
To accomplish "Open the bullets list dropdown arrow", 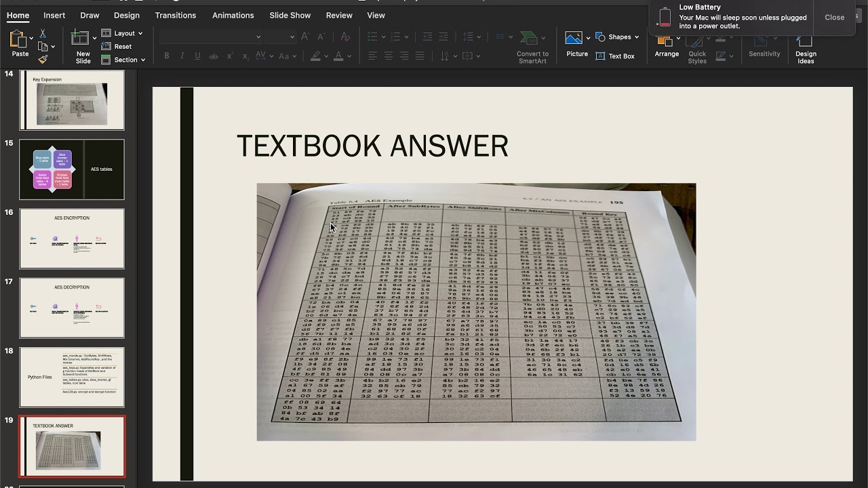I will 384,37.
